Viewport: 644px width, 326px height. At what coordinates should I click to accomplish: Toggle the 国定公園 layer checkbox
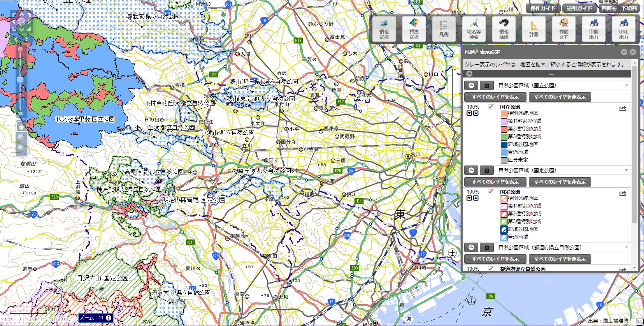(x=491, y=192)
